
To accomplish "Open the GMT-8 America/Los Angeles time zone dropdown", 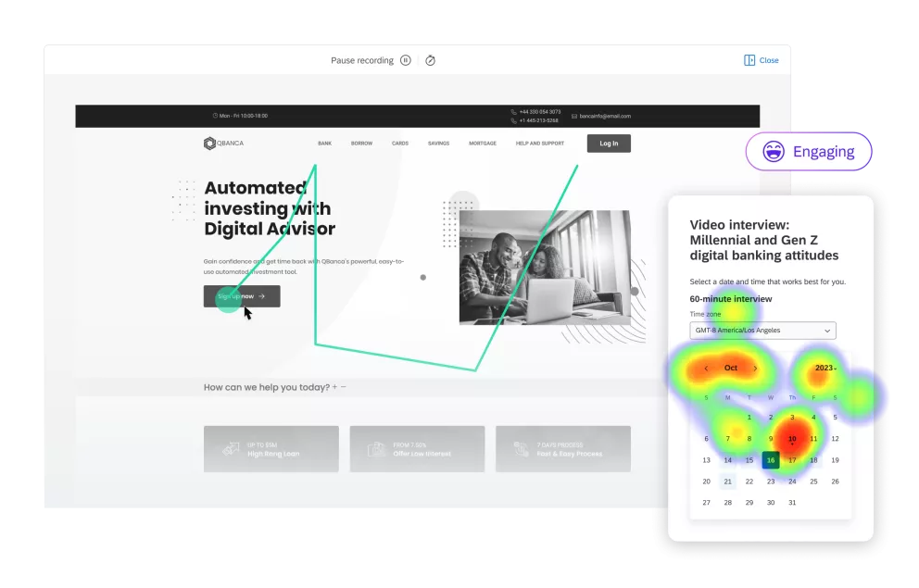I will tap(762, 331).
